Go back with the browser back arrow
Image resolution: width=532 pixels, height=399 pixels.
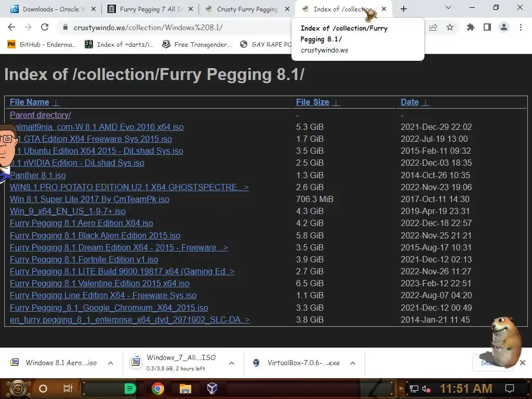click(x=11, y=27)
